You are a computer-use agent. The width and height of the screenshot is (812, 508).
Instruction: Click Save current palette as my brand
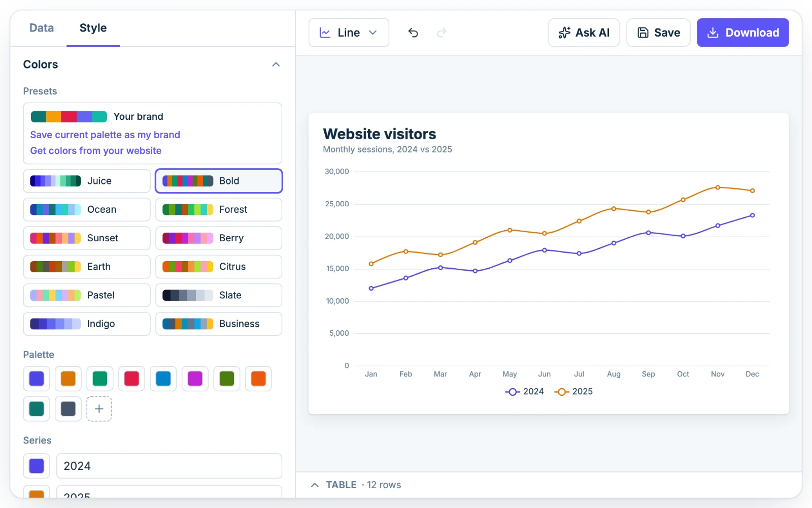coord(105,135)
